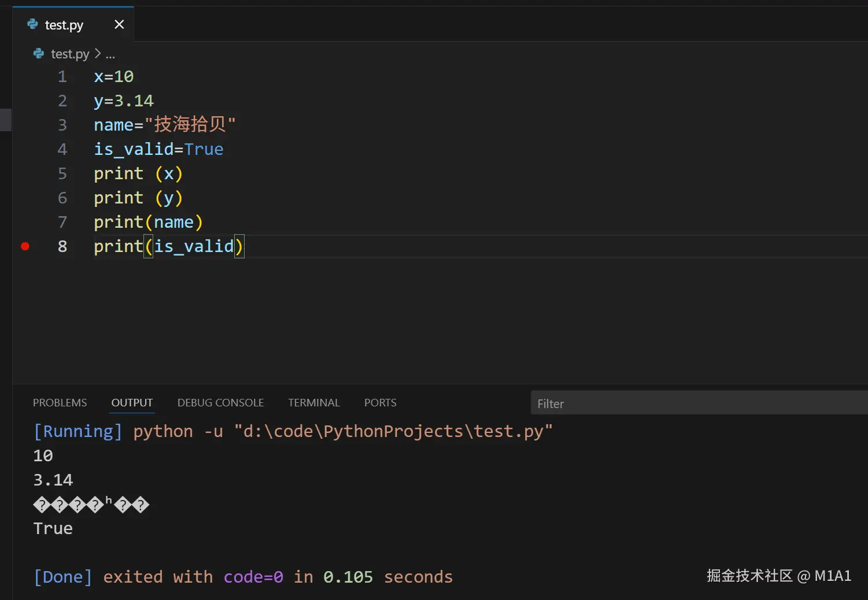Click line number 1 in the gutter
Viewport: 868px width, 600px height.
(x=62, y=77)
